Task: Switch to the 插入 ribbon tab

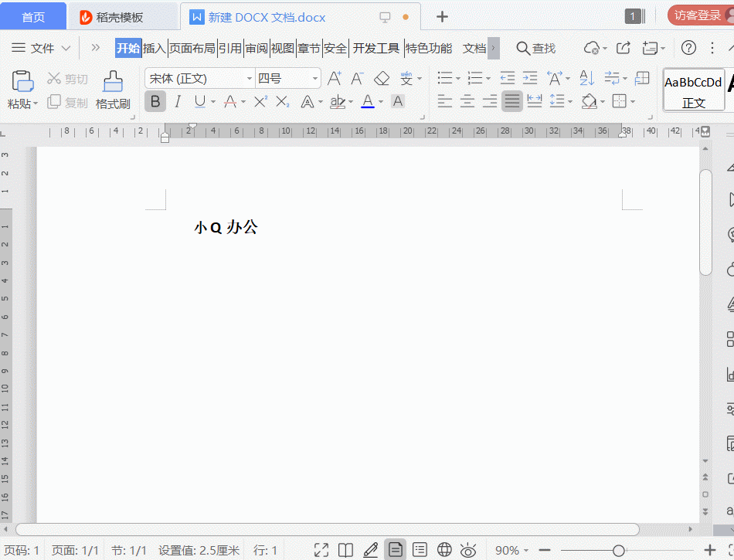Action: [x=155, y=48]
